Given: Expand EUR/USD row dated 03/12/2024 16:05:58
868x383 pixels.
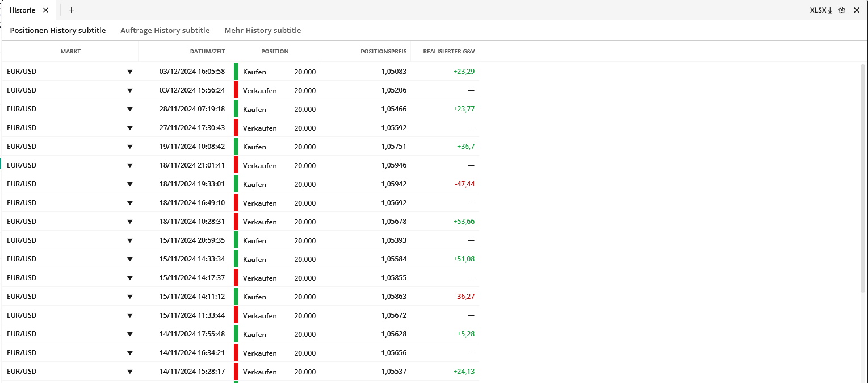Looking at the screenshot, I should [129, 72].
